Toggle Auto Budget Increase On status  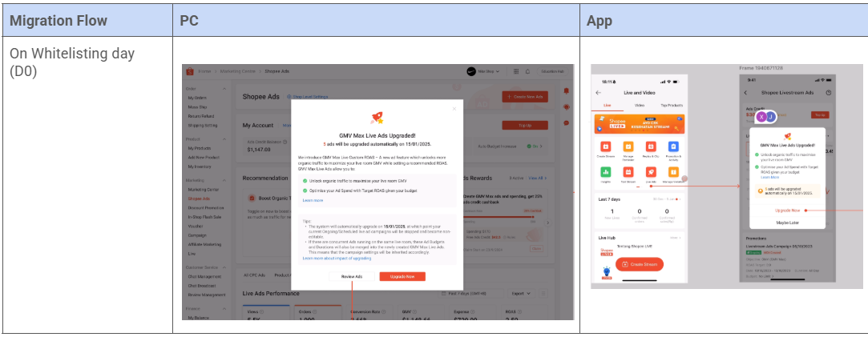(535, 146)
